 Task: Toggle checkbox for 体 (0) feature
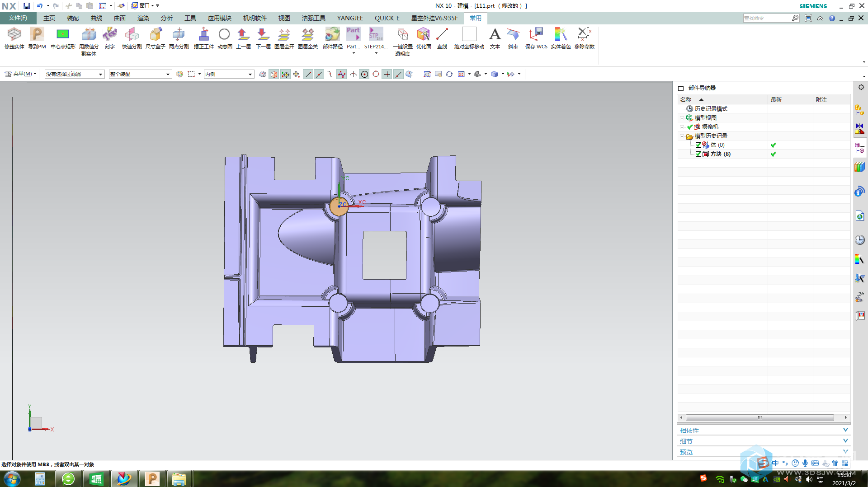698,145
